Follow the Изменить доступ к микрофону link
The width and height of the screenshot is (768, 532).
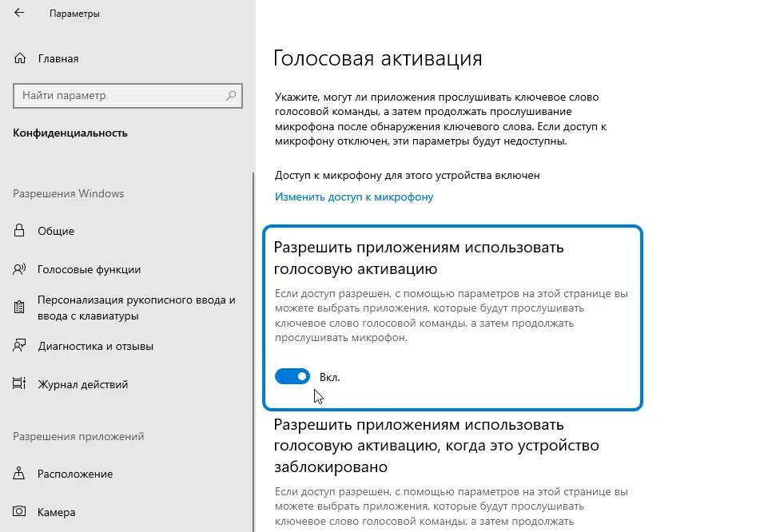point(354,197)
